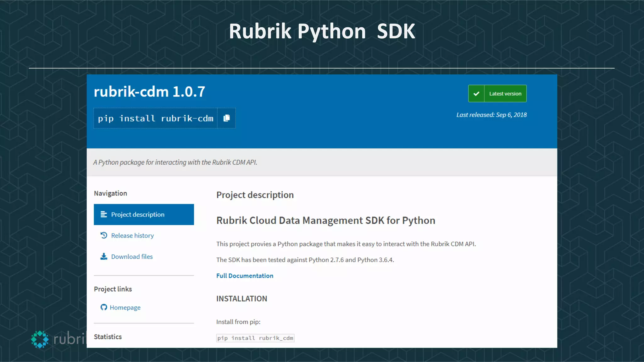Click the Project description lines icon
Viewport: 644px width, 362px height.
pos(104,214)
